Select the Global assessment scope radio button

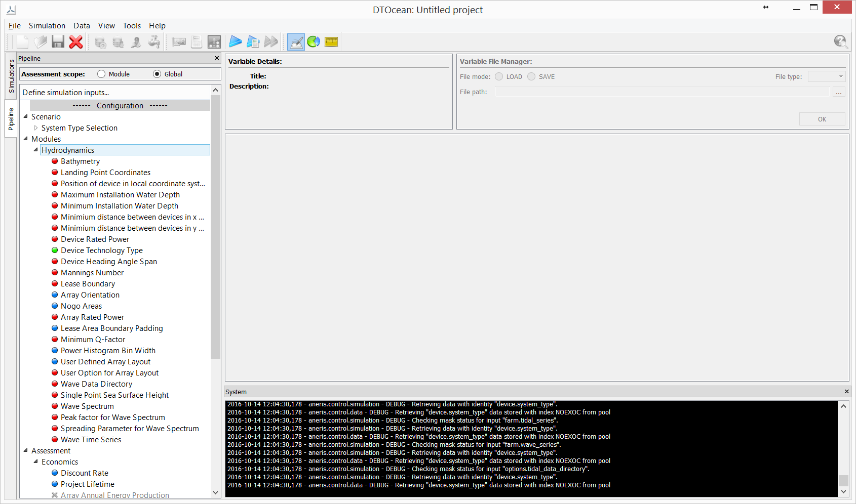pos(157,74)
